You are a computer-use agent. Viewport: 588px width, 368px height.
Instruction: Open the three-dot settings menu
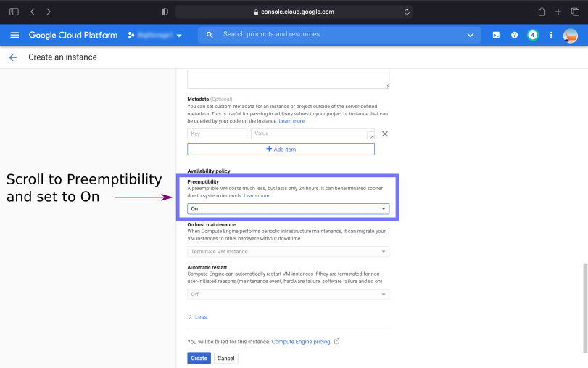tap(551, 35)
